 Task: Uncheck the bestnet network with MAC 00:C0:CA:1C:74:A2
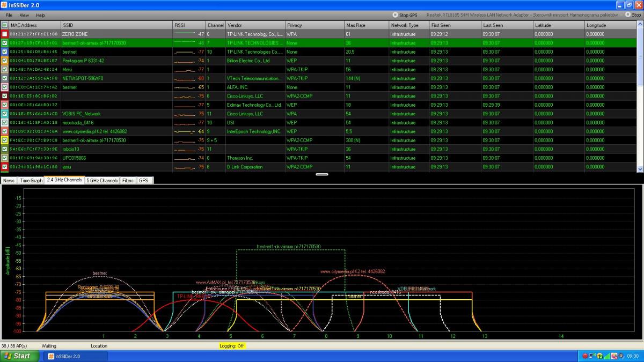[5, 87]
